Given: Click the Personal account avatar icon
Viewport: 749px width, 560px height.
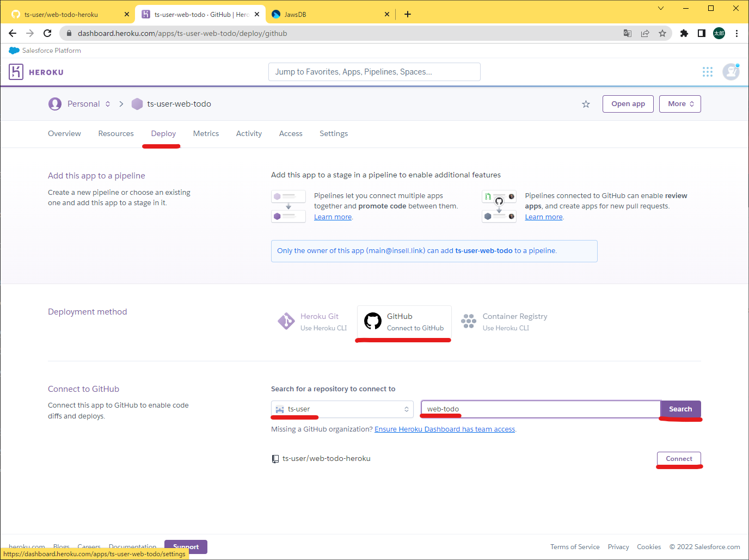Looking at the screenshot, I should pyautogui.click(x=55, y=104).
